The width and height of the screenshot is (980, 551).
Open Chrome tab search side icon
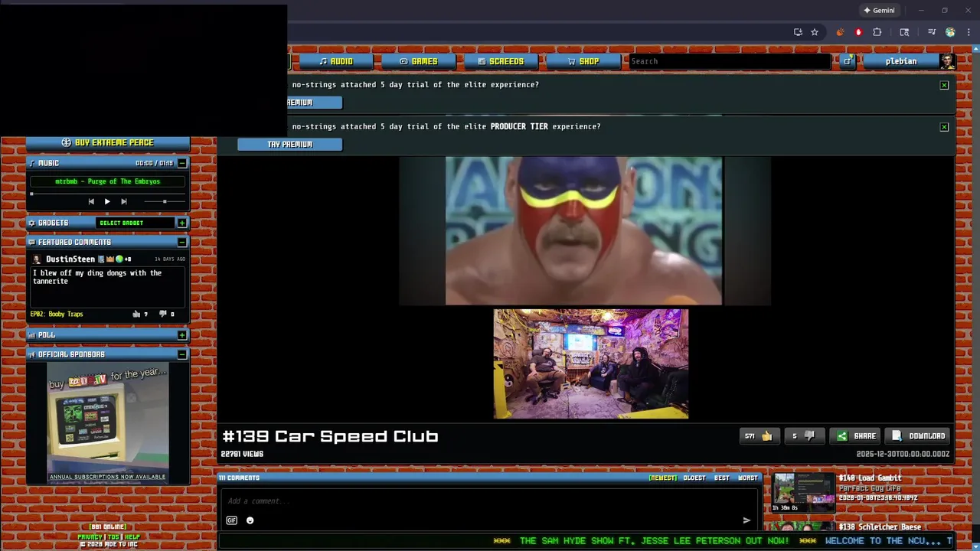pos(904,32)
